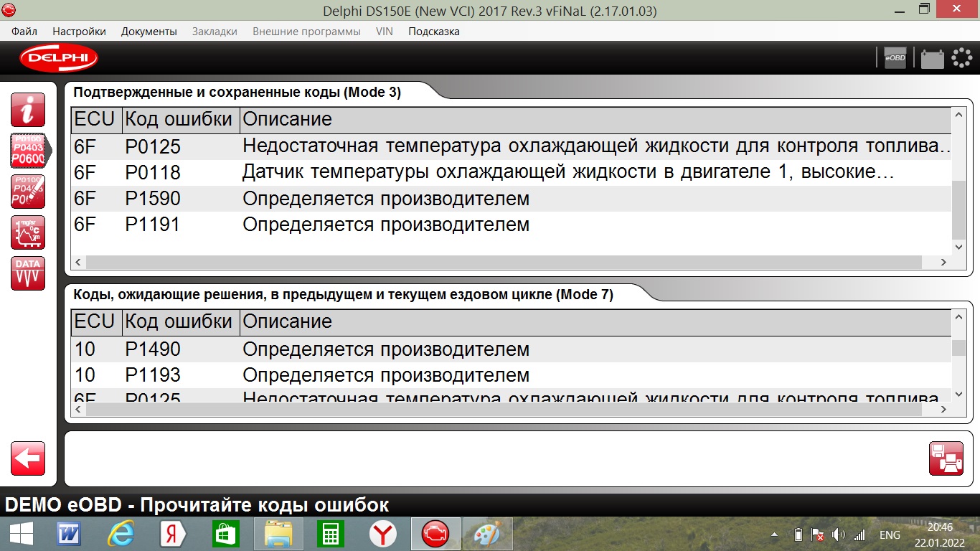Open the DATA freeze frame icon

pyautogui.click(x=28, y=273)
